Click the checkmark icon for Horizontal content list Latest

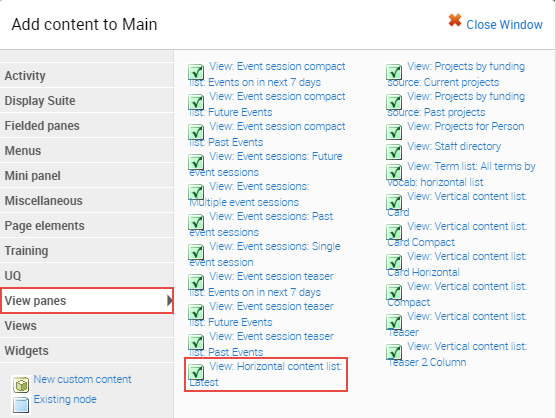point(196,372)
